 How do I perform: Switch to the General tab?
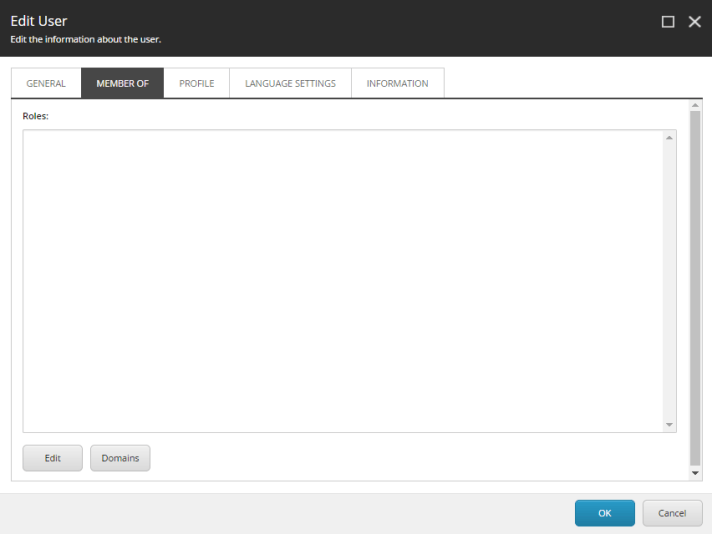pos(46,83)
